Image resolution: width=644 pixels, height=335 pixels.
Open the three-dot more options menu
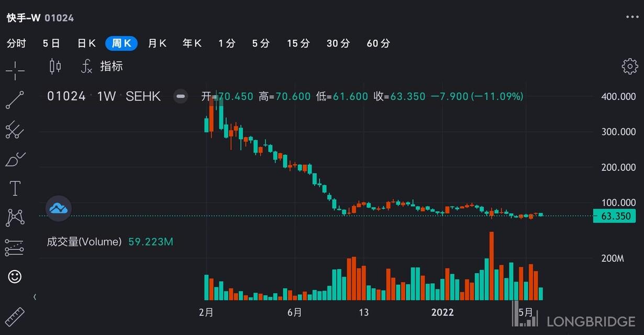[x=632, y=17]
